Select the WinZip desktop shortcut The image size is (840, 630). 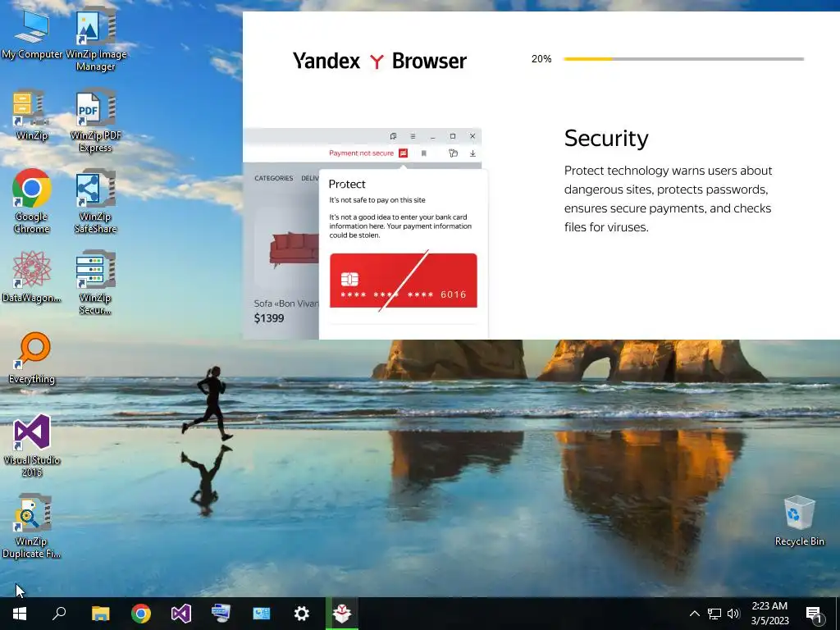point(32,115)
